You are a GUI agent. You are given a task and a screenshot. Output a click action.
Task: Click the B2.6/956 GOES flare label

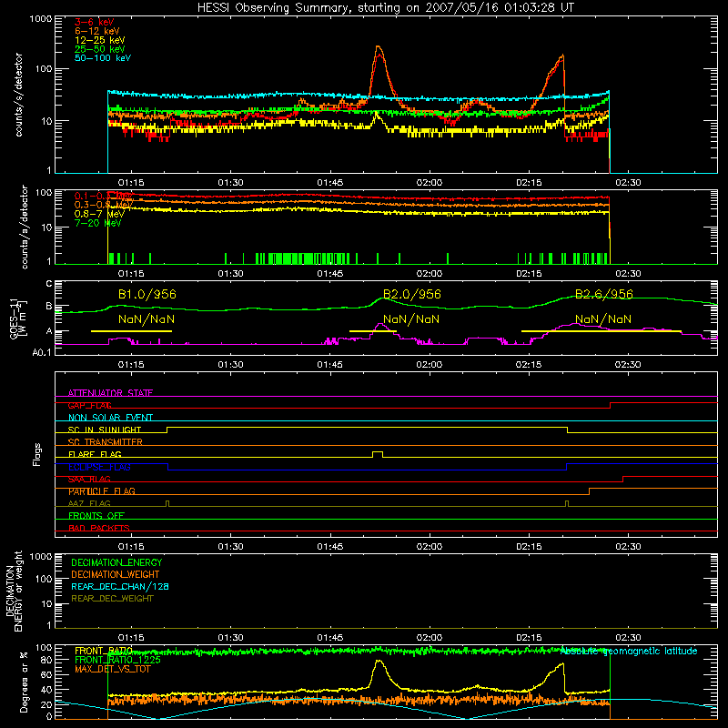pyautogui.click(x=604, y=294)
